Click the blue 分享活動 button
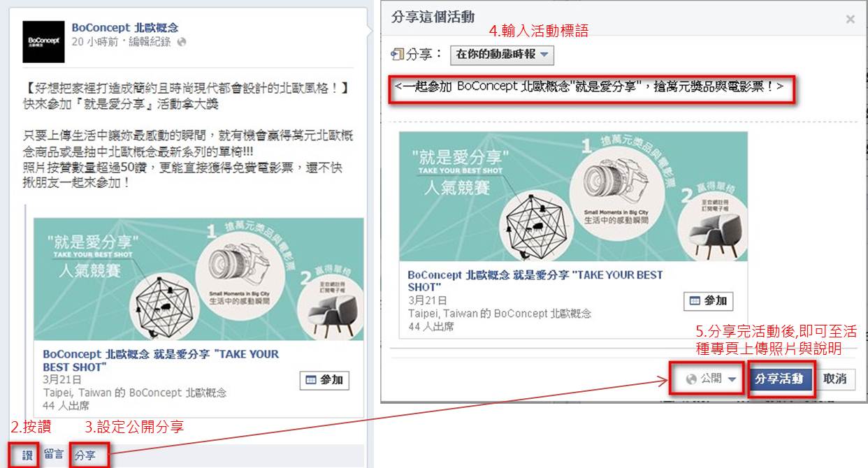The height and width of the screenshot is (468, 868). tap(782, 379)
